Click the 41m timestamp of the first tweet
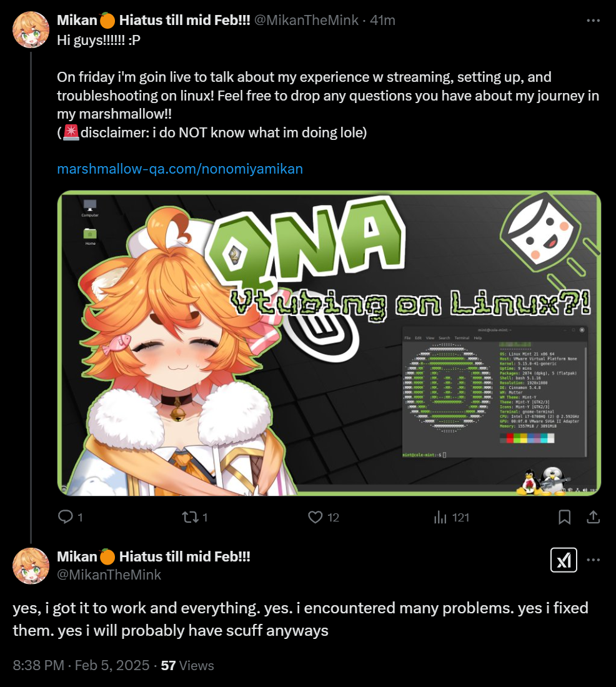 click(382, 20)
